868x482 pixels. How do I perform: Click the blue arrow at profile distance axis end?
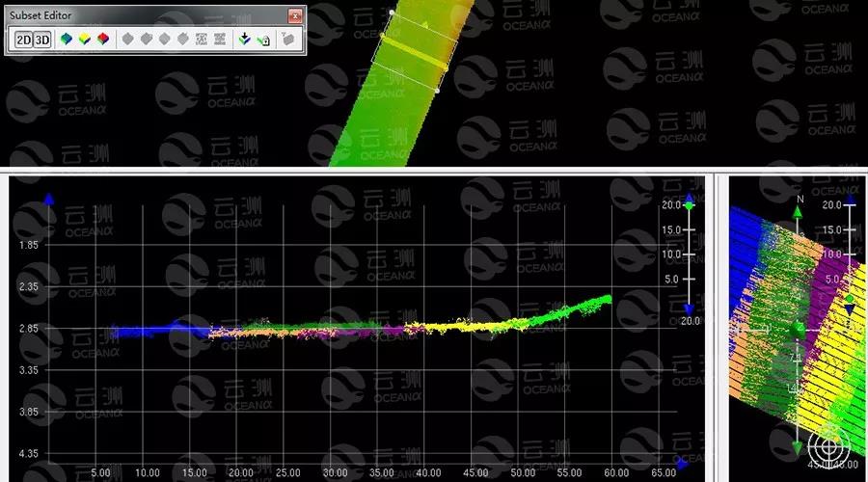(x=682, y=464)
